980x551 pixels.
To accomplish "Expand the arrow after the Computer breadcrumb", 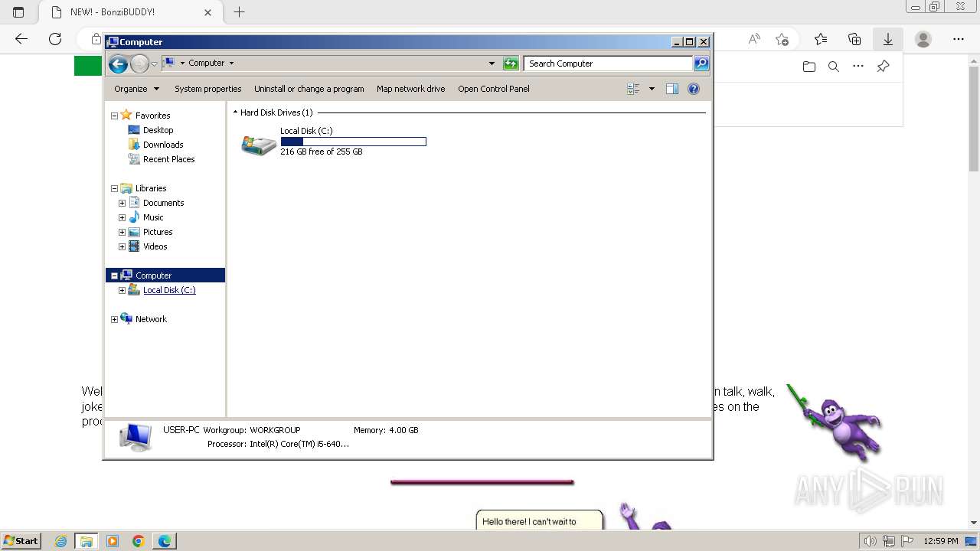I will [231, 63].
